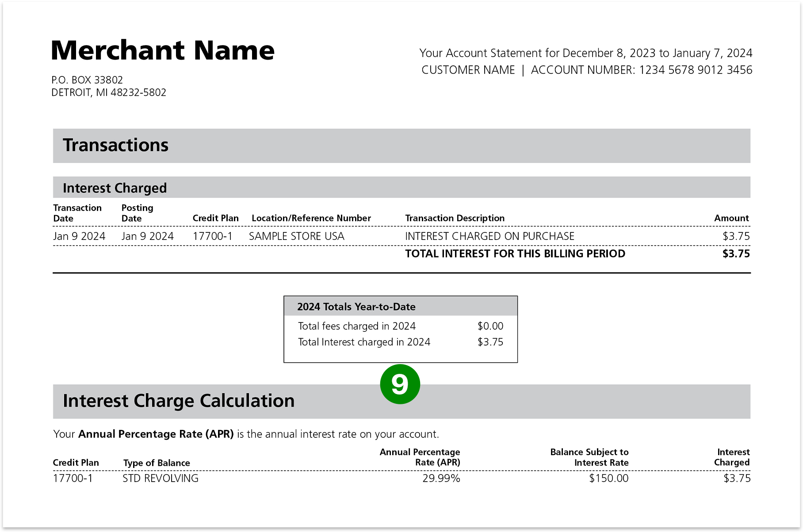803x532 pixels.
Task: Select SAMPLE STORE USA cell
Action: (x=297, y=236)
